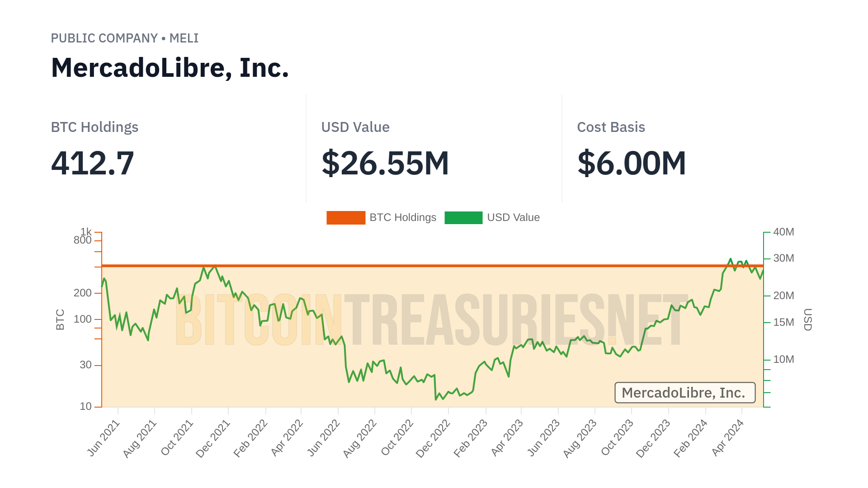Click the orange BTC Holdings legend swatch

point(346,217)
